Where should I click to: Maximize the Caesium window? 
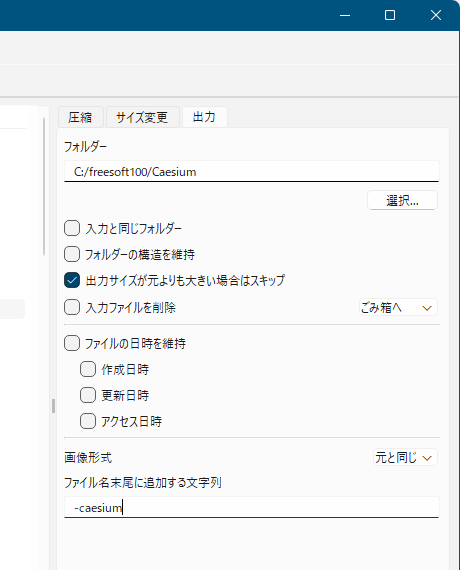[x=390, y=15]
